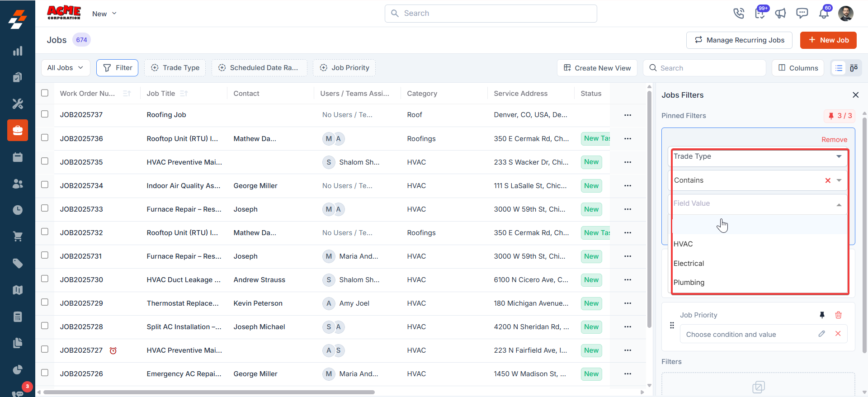Click the Filter button
Image resolution: width=868 pixels, height=397 pixels.
(118, 68)
